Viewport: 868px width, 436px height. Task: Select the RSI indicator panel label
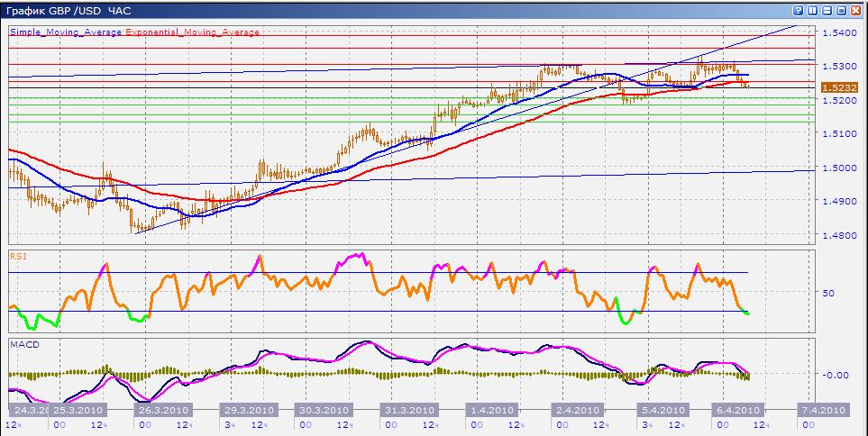(x=17, y=255)
